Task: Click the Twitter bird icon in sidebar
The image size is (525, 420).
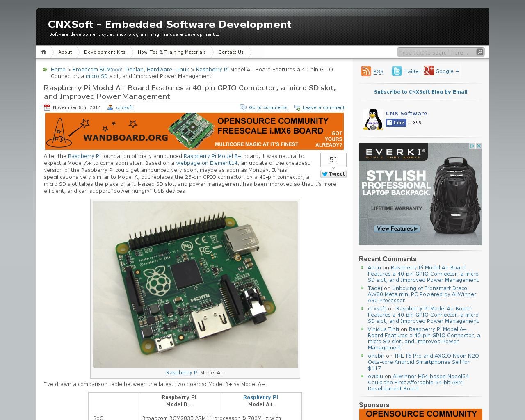Action: coord(397,71)
